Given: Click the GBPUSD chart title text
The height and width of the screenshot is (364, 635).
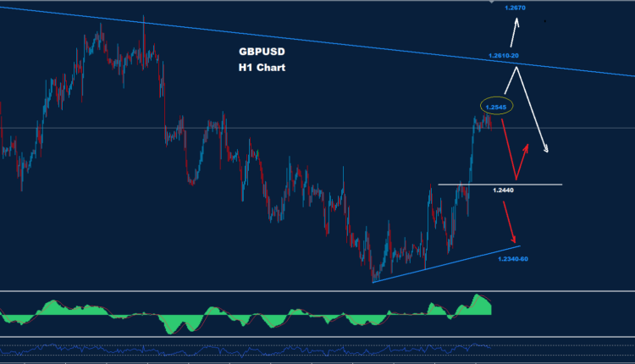Looking at the screenshot, I should pyautogui.click(x=262, y=52).
